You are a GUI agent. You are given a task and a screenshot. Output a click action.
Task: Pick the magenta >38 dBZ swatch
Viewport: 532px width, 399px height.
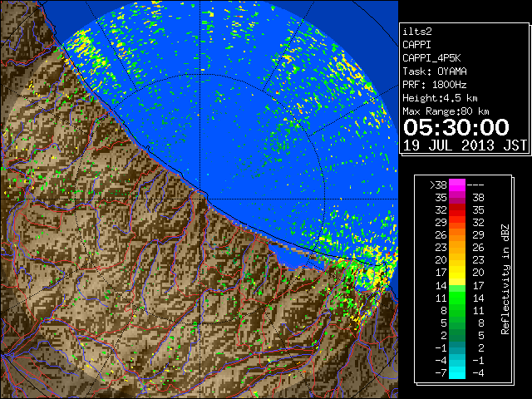pos(457,185)
